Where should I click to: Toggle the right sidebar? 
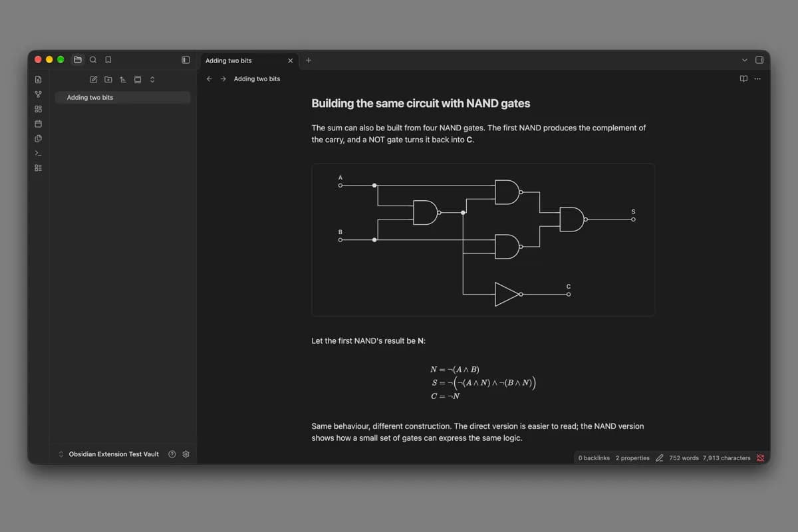pos(759,60)
